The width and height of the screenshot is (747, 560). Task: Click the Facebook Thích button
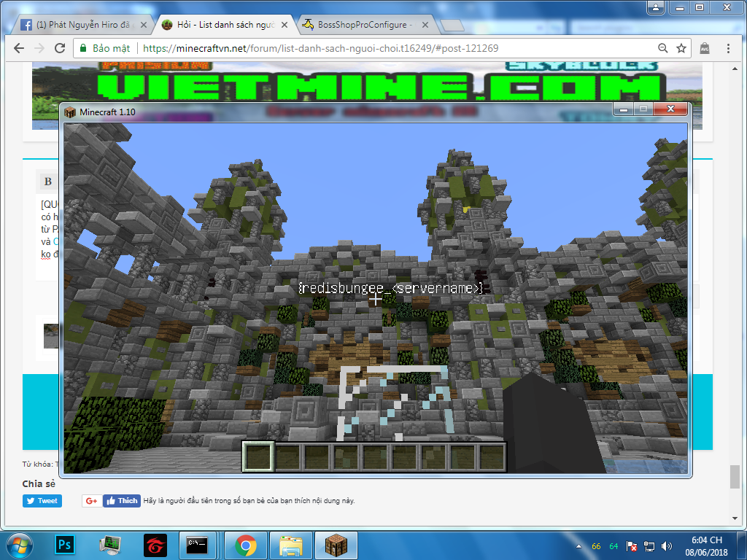[x=122, y=501]
